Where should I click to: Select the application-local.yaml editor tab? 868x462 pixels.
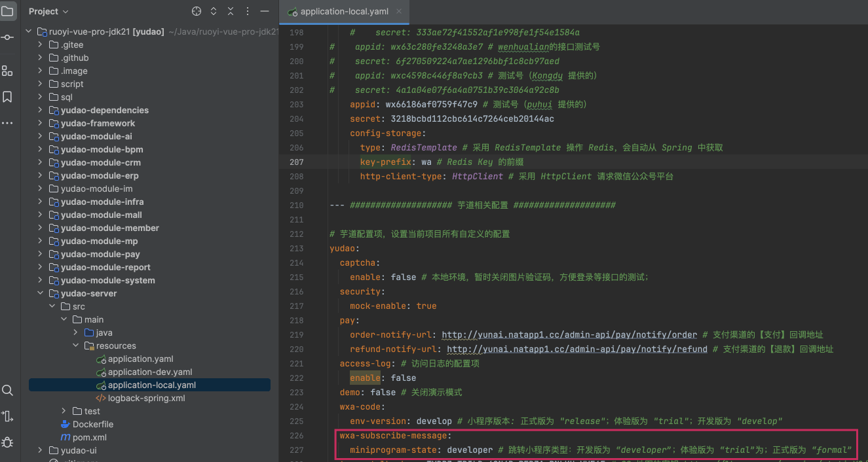pos(343,11)
